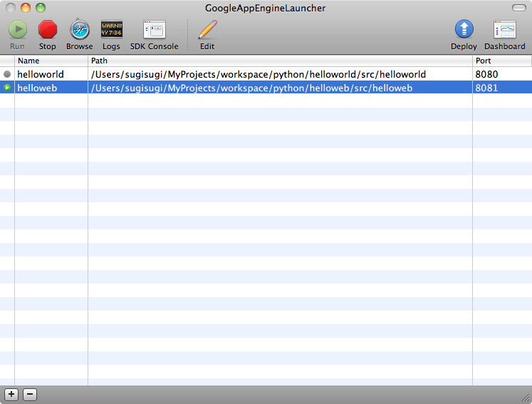Click the window resize grip corner
532x404 pixels.
pyautogui.click(x=526, y=397)
